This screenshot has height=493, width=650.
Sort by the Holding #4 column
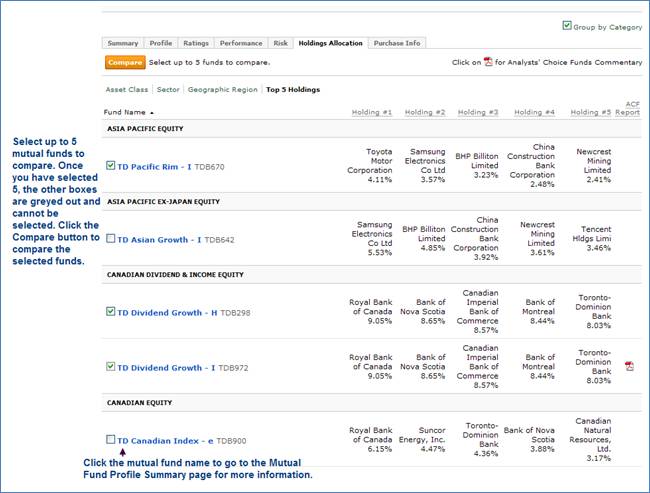(534, 112)
